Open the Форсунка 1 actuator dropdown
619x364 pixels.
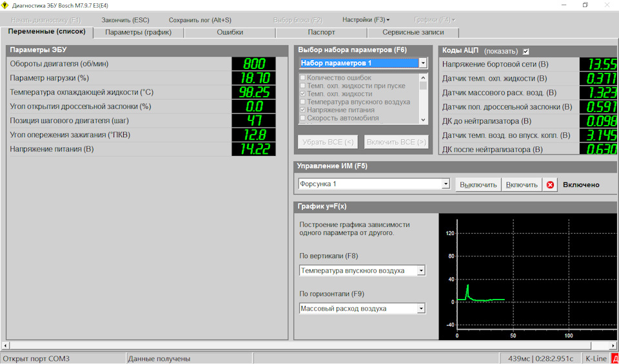(x=446, y=184)
